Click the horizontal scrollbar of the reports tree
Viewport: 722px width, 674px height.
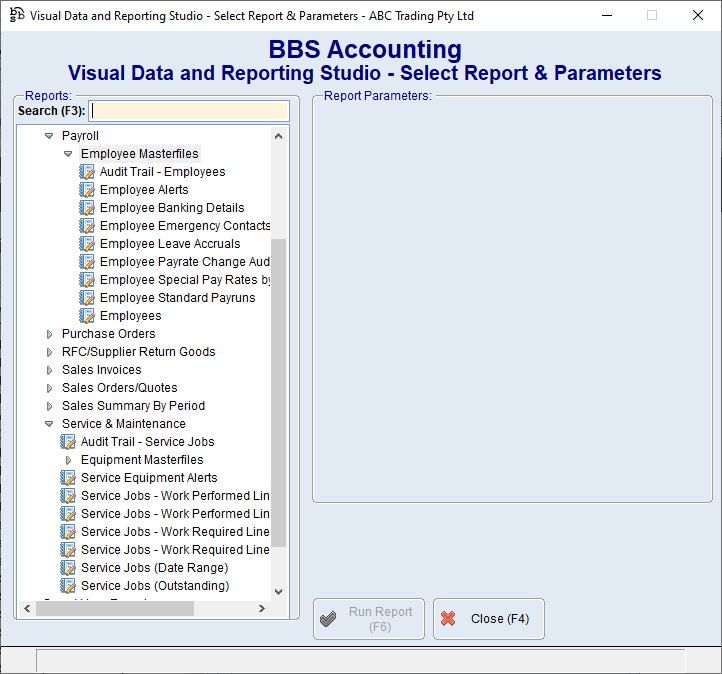point(115,608)
